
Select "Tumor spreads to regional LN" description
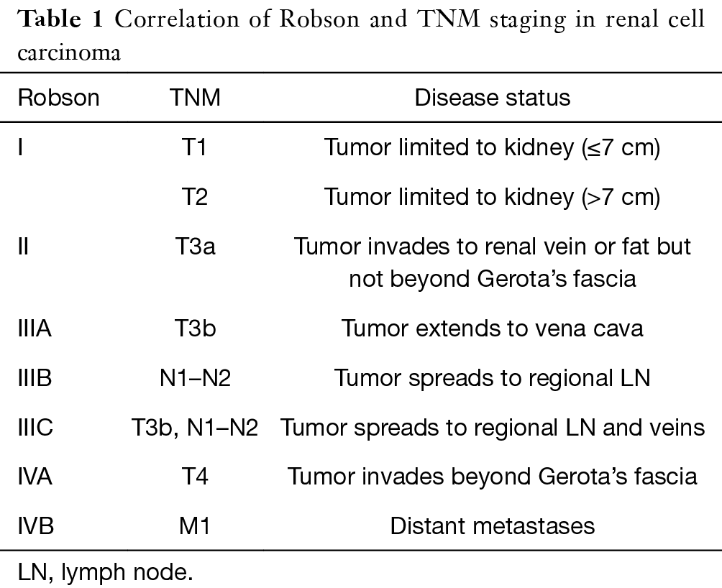[492, 378]
